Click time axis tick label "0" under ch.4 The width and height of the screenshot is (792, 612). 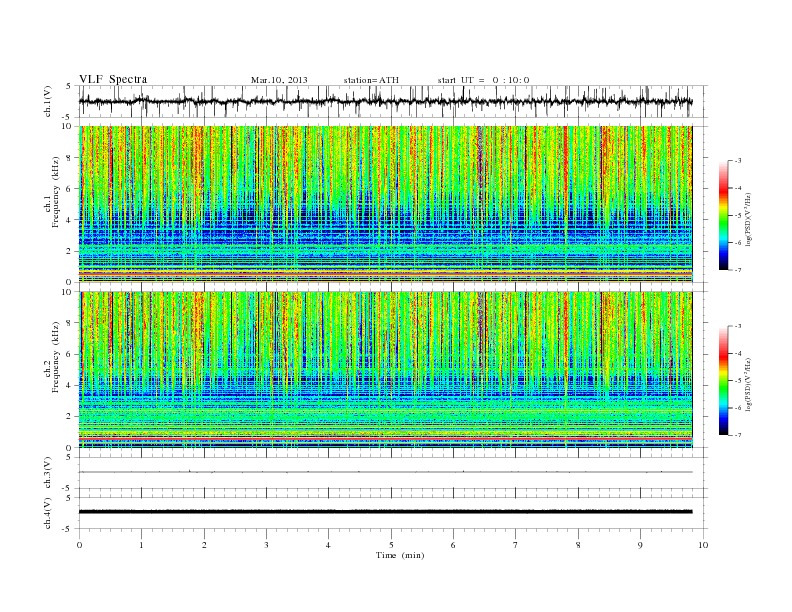click(79, 545)
